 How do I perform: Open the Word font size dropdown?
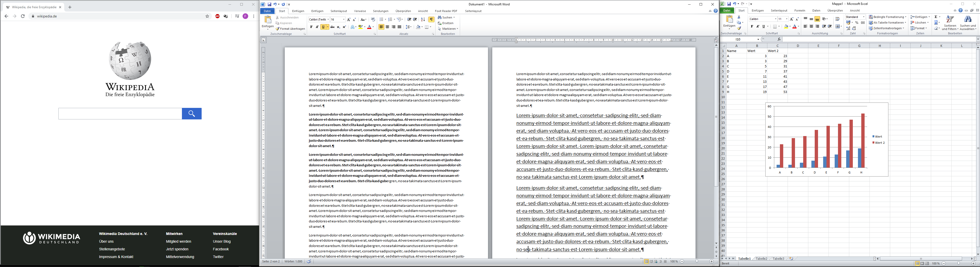point(344,19)
